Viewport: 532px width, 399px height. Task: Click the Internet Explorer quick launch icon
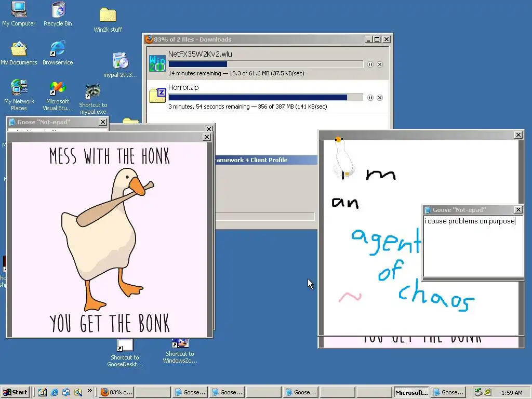(x=54, y=392)
